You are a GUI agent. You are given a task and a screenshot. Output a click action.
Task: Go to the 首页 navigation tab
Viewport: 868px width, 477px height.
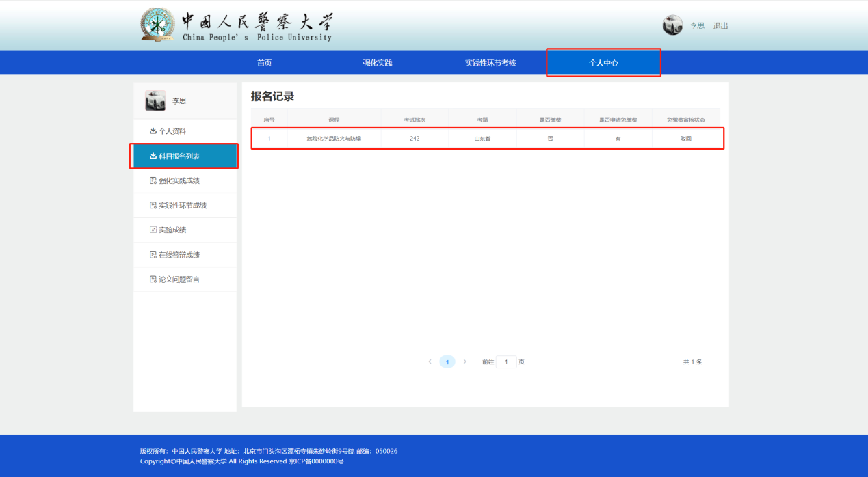(x=264, y=63)
